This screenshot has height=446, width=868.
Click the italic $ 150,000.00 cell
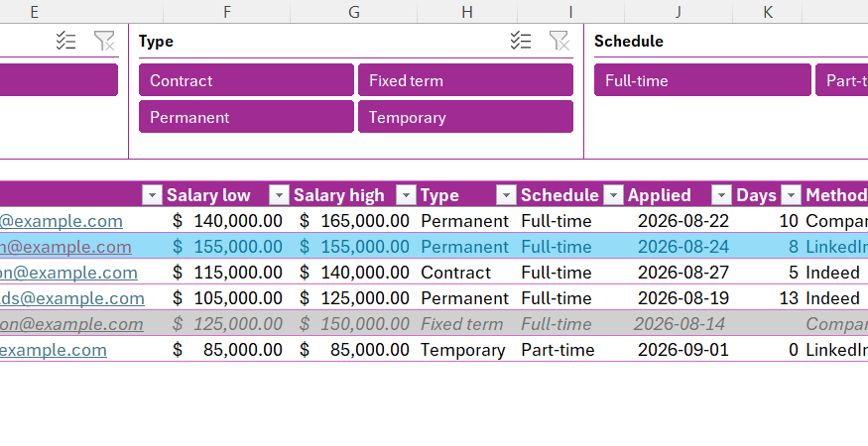click(354, 324)
